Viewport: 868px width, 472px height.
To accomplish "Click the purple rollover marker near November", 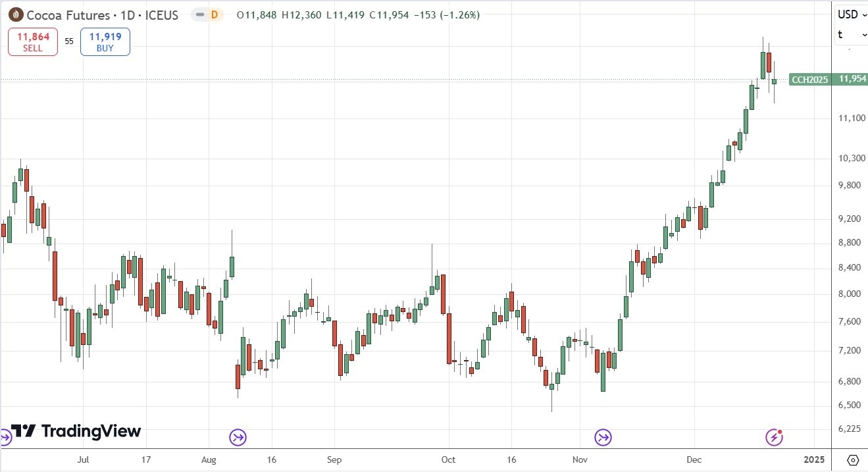I will [603, 437].
